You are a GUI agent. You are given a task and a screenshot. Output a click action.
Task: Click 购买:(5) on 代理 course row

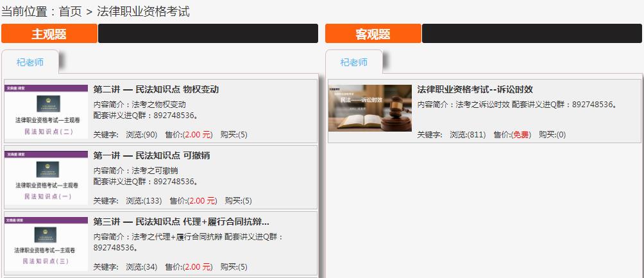click(x=233, y=267)
